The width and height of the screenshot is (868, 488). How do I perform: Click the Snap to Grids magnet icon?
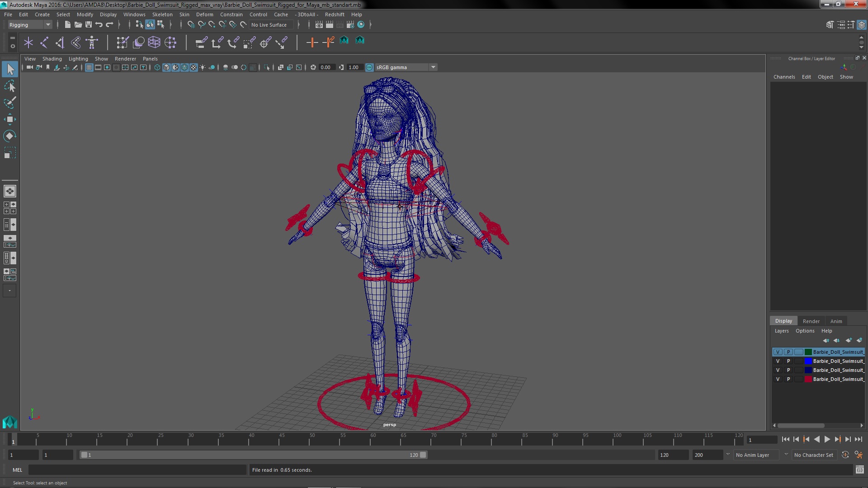click(191, 25)
